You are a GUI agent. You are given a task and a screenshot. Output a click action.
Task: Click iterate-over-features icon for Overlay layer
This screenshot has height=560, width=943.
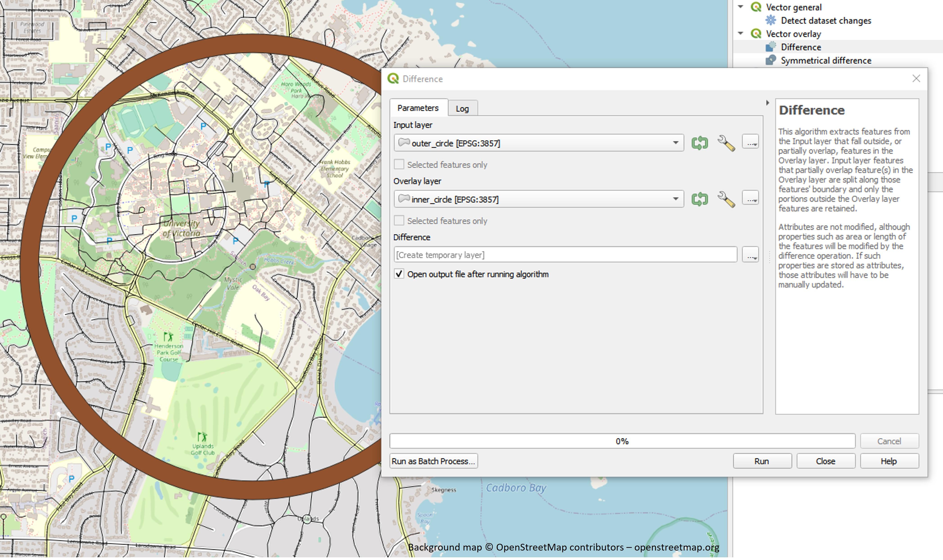[700, 199]
